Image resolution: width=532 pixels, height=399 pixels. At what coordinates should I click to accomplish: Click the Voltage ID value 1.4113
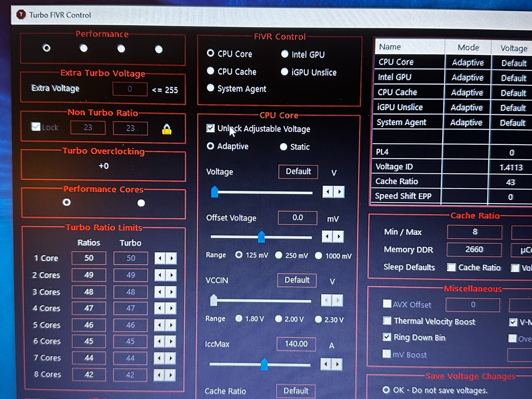tap(511, 167)
